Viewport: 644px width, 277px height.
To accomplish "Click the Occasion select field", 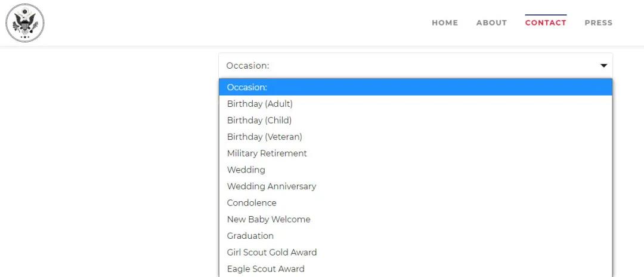I will [x=415, y=66].
